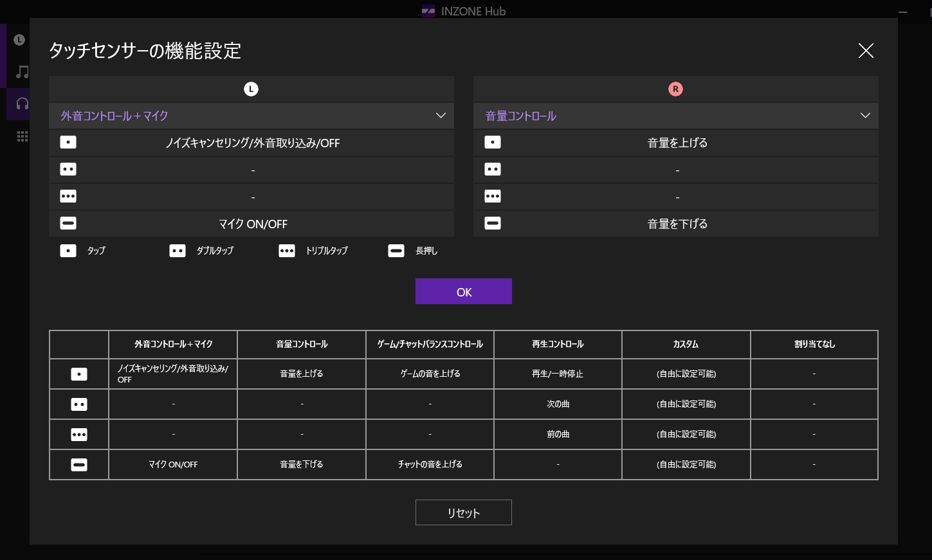Click the リセット button
Viewport: 932px width, 560px height.
463,512
